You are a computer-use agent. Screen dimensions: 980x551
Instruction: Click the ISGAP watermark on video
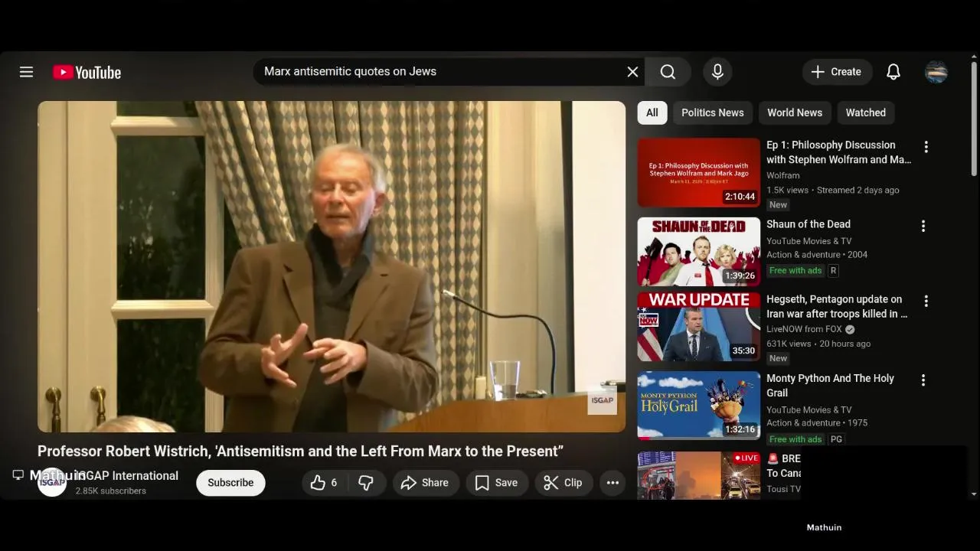pos(602,400)
